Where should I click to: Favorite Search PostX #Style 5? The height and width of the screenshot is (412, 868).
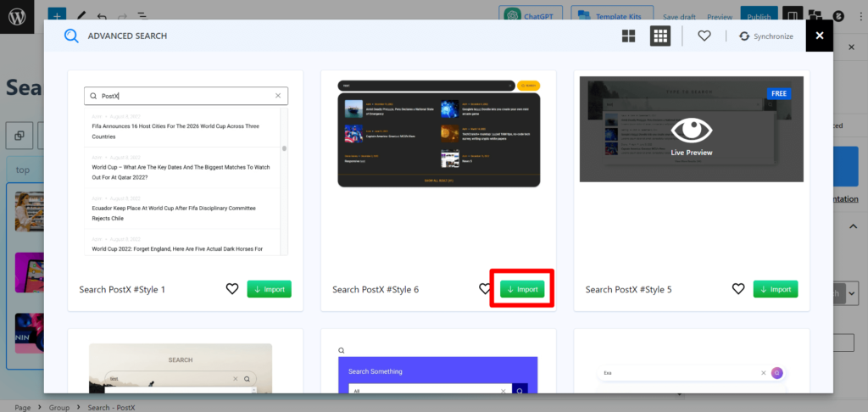pos(738,289)
